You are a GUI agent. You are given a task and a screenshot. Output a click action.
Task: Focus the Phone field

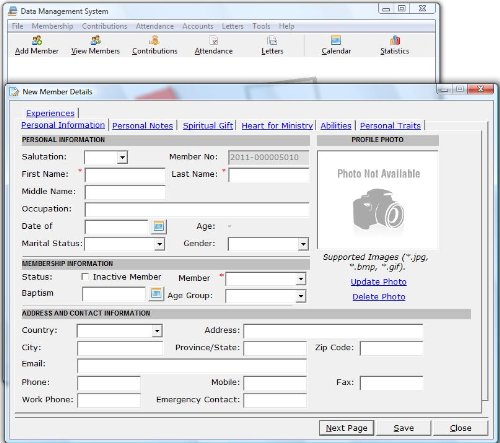point(109,383)
